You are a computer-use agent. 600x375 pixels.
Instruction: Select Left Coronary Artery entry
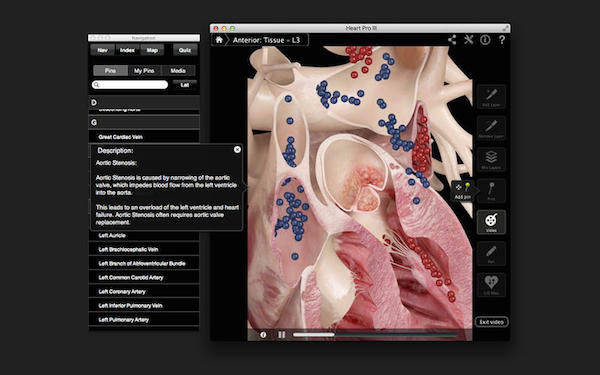pos(144,292)
